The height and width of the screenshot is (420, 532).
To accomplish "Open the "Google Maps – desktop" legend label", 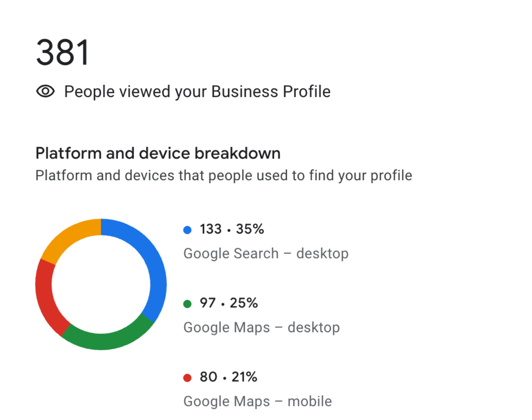I will pyautogui.click(x=262, y=328).
